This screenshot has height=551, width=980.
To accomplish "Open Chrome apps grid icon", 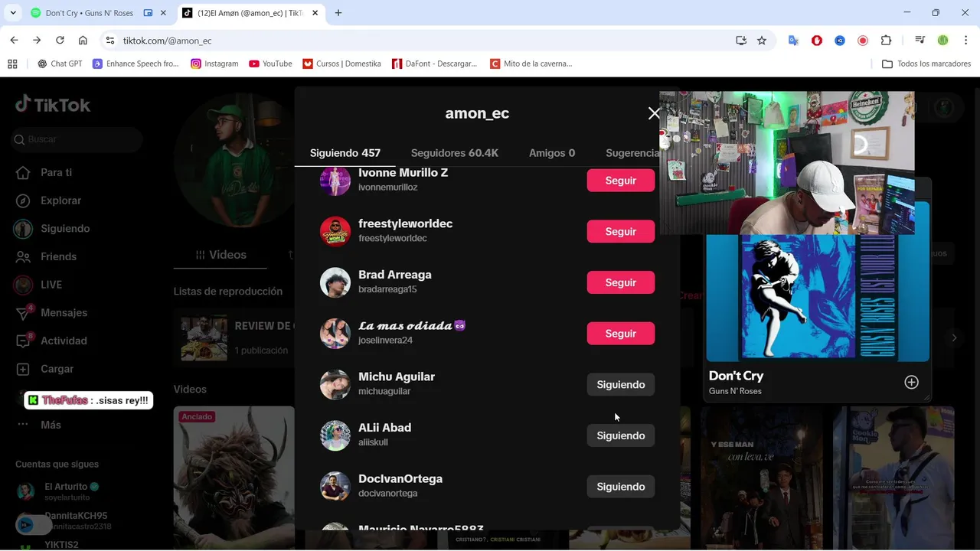I will 12,64.
